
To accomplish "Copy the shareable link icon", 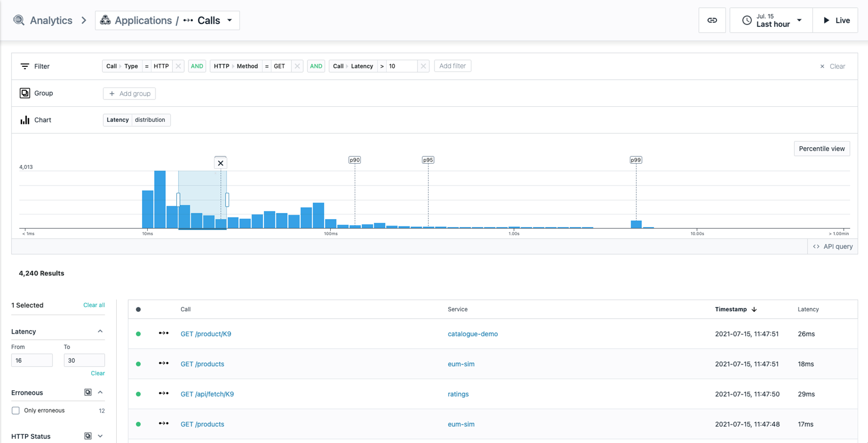I will 712,20.
